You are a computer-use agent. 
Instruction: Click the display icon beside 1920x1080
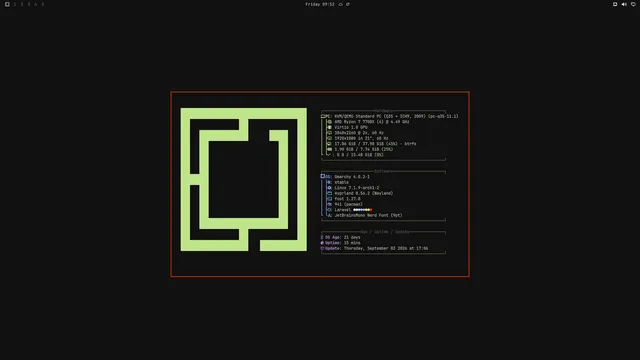329,138
